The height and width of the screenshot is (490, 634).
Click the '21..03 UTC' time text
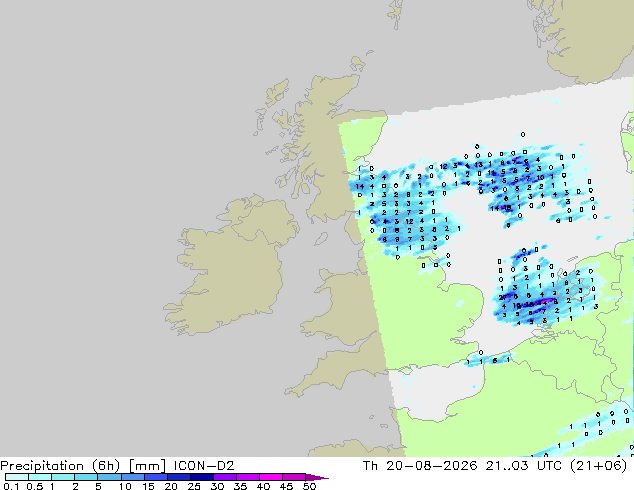(524, 466)
